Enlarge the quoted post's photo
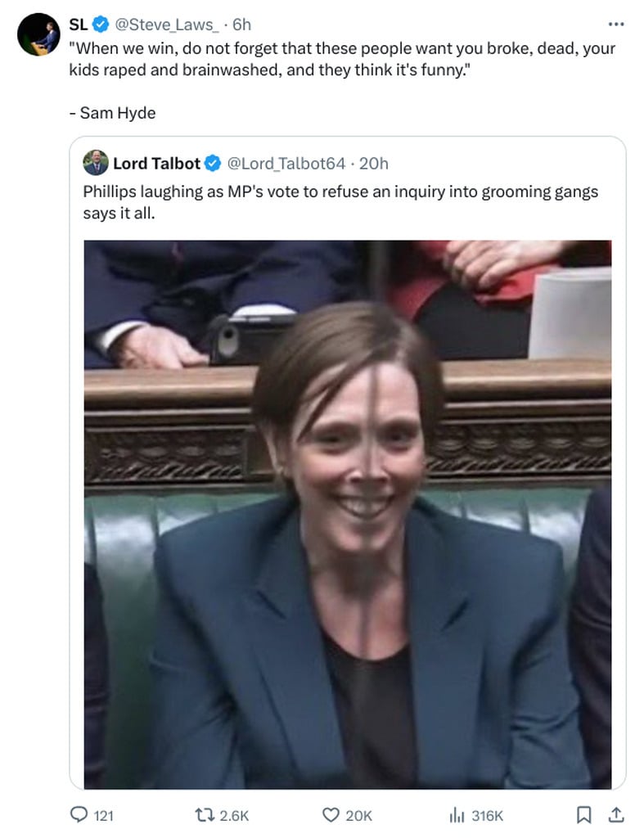The height and width of the screenshot is (838, 644). (348, 514)
